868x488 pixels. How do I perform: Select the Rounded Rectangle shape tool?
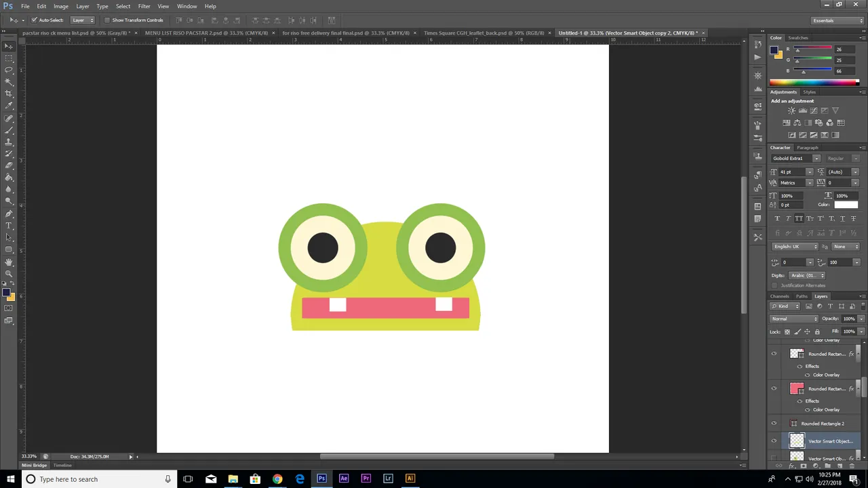pyautogui.click(x=9, y=249)
